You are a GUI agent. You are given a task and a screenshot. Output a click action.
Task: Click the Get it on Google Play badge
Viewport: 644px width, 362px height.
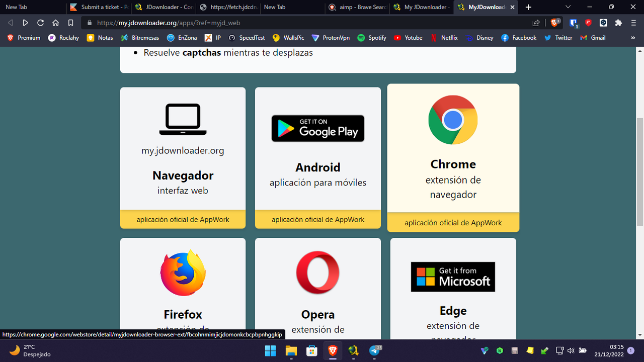tap(318, 128)
